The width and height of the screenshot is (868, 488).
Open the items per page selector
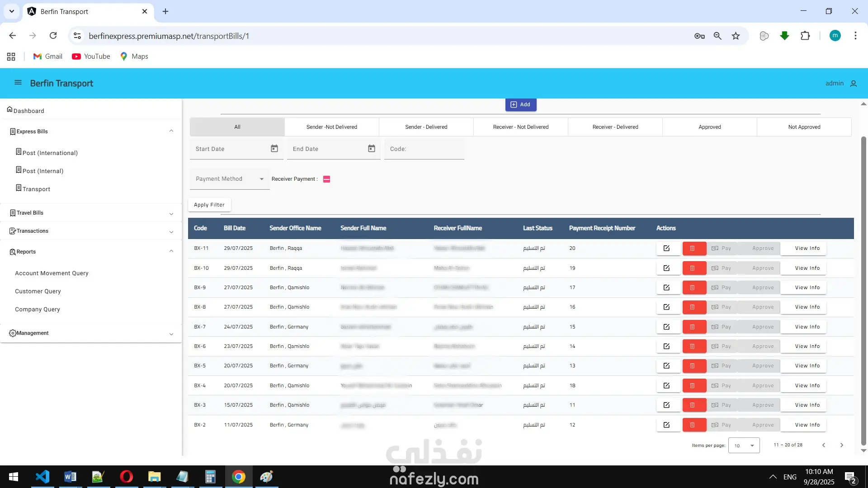[744, 446]
